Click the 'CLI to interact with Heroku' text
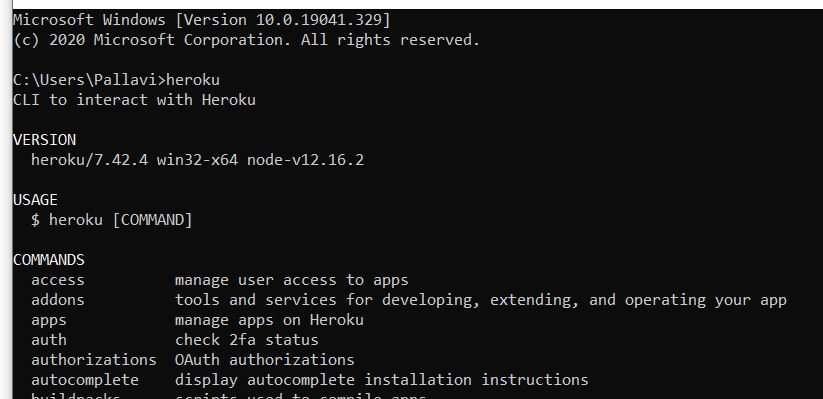This screenshot has height=399, width=823. [134, 100]
